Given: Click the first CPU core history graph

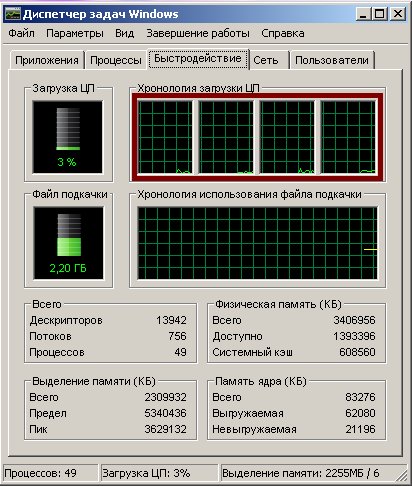Looking at the screenshot, I should [165, 137].
